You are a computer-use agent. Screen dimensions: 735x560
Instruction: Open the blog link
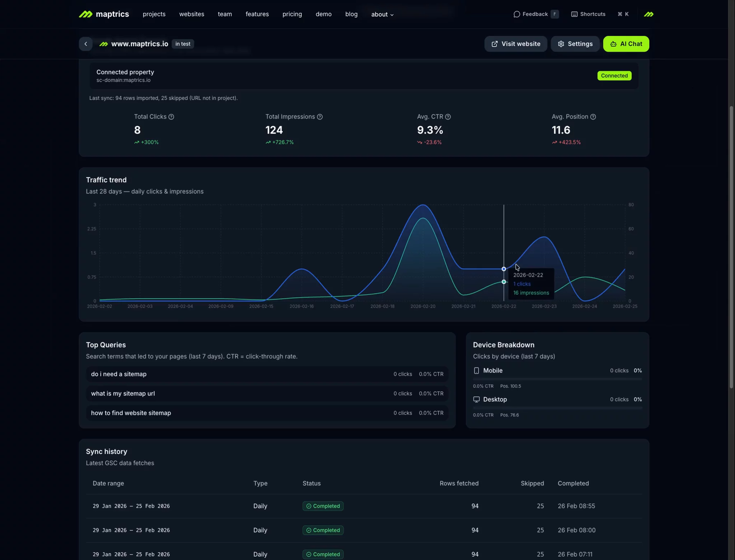(351, 14)
